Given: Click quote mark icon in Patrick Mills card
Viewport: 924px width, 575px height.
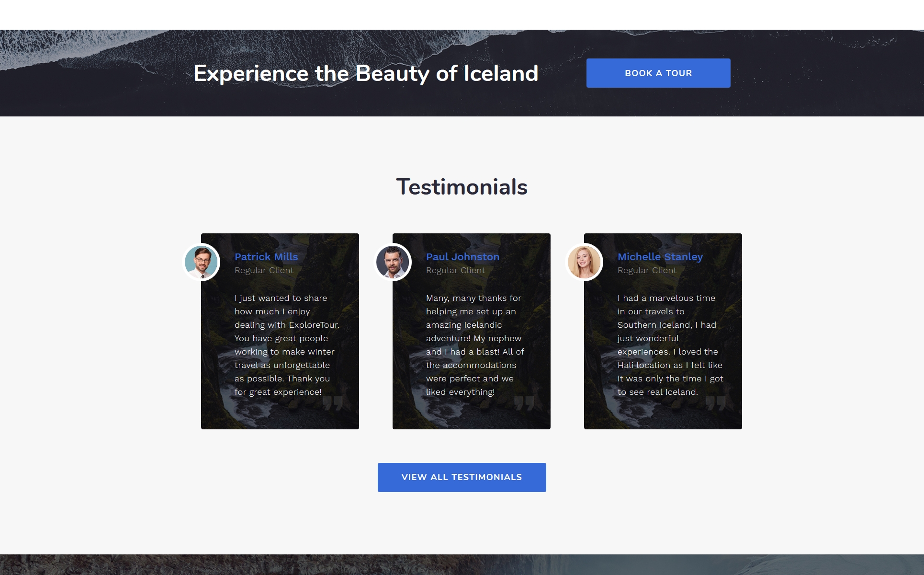Looking at the screenshot, I should (x=333, y=403).
